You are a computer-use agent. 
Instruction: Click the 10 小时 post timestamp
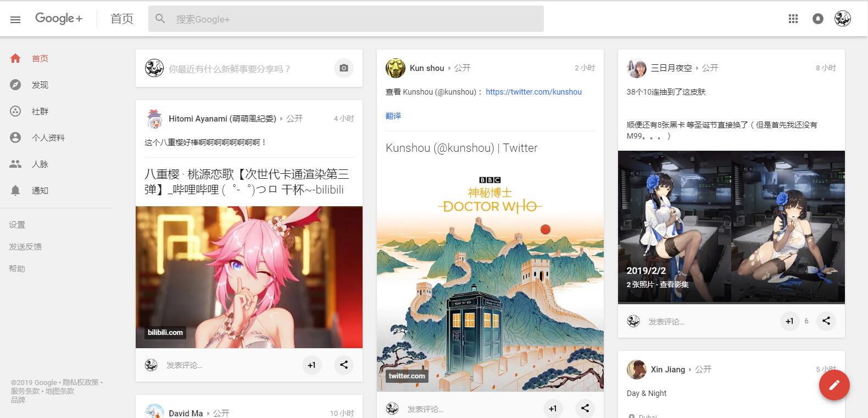342,413
